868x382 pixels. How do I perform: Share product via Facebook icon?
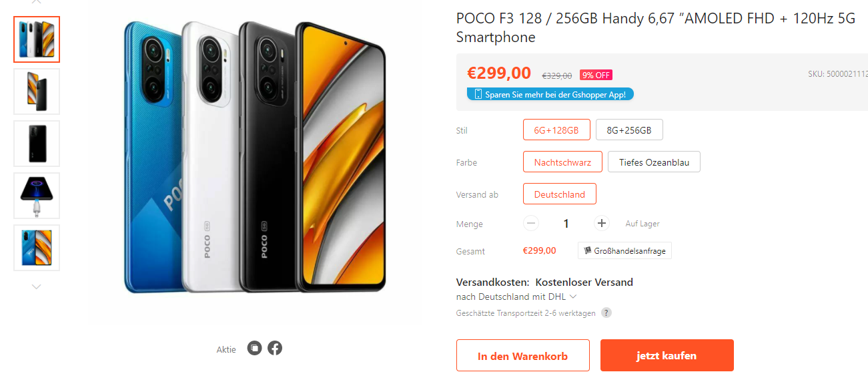pyautogui.click(x=275, y=348)
